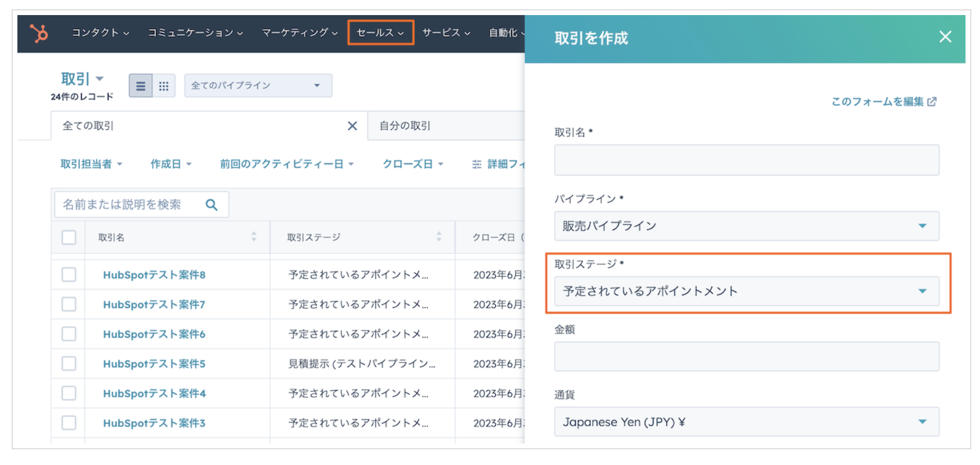Close the 全ての取引 tab with X
980x465 pixels.
point(352,126)
